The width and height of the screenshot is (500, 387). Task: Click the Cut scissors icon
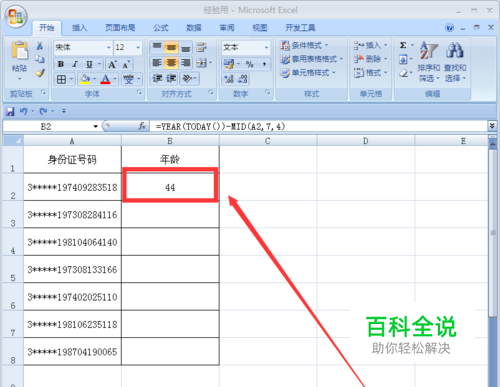point(40,46)
